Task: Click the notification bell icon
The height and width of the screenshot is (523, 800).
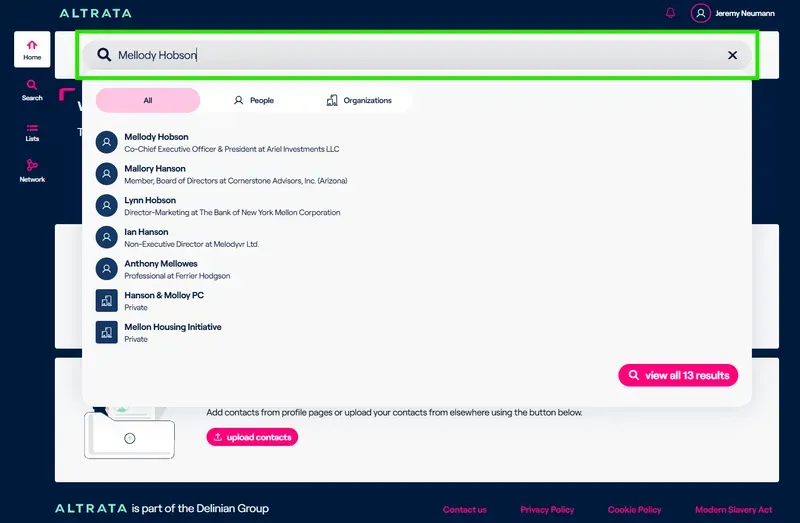Action: 670,13
